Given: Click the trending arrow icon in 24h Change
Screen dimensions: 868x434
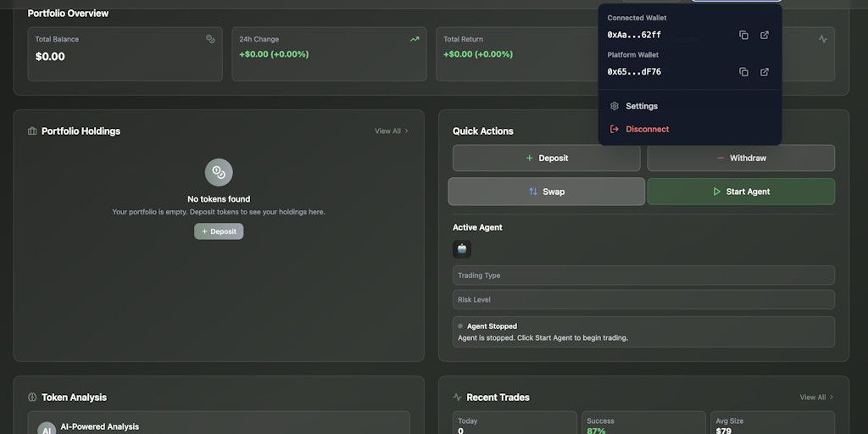Looking at the screenshot, I should pos(415,39).
